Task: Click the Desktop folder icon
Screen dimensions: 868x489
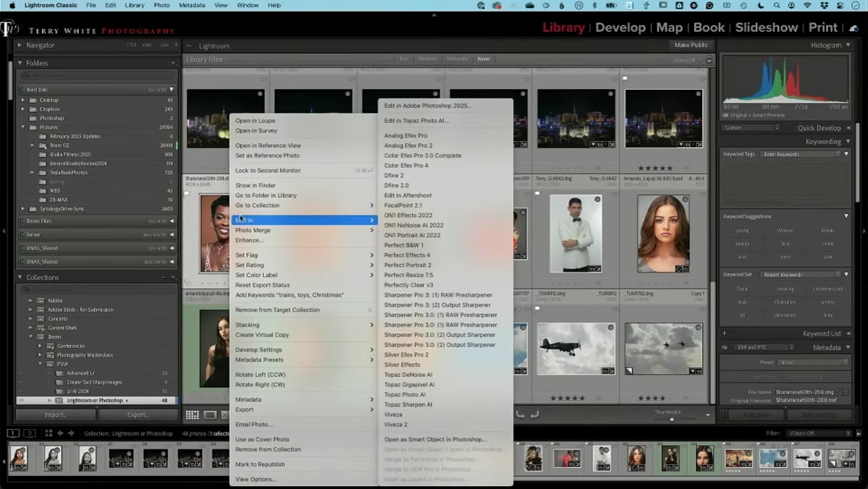Action: (x=33, y=100)
